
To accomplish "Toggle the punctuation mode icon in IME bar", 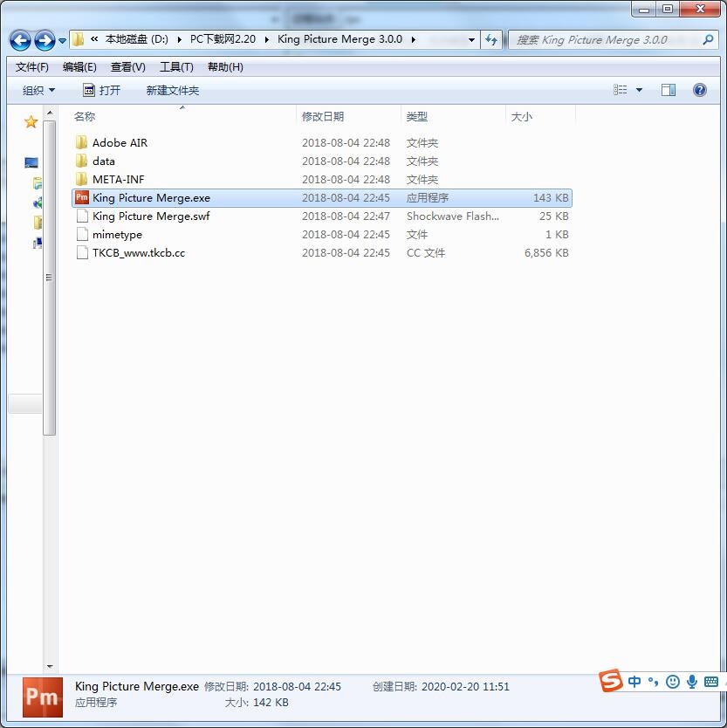I will (653, 682).
